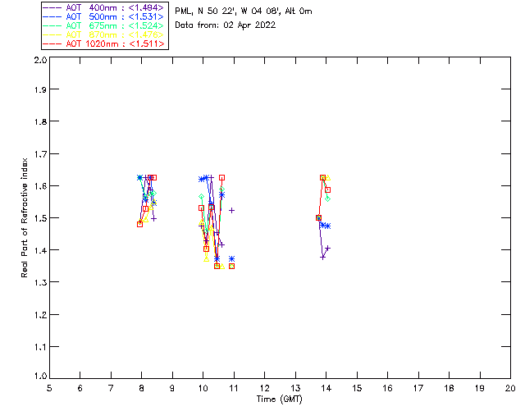Click the 1.0 y-axis tick label

point(40,376)
